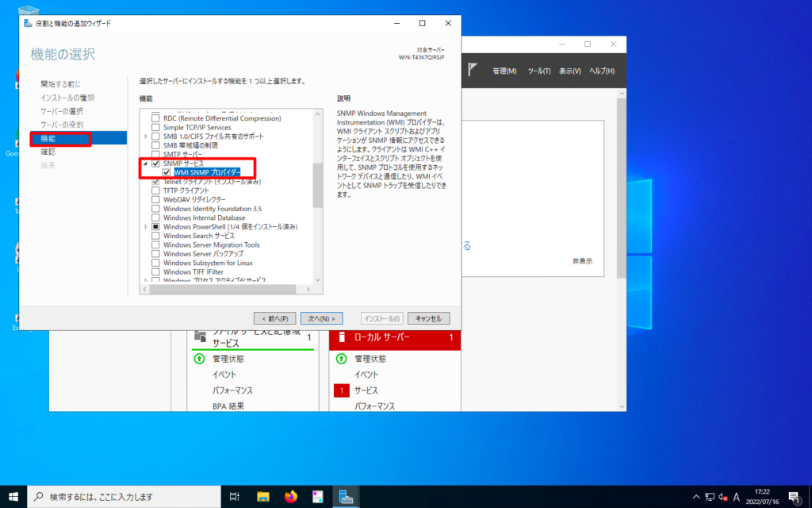The image size is (812, 508).
Task: Check Windows Identity Foundation 3.5
Action: pyautogui.click(x=155, y=209)
